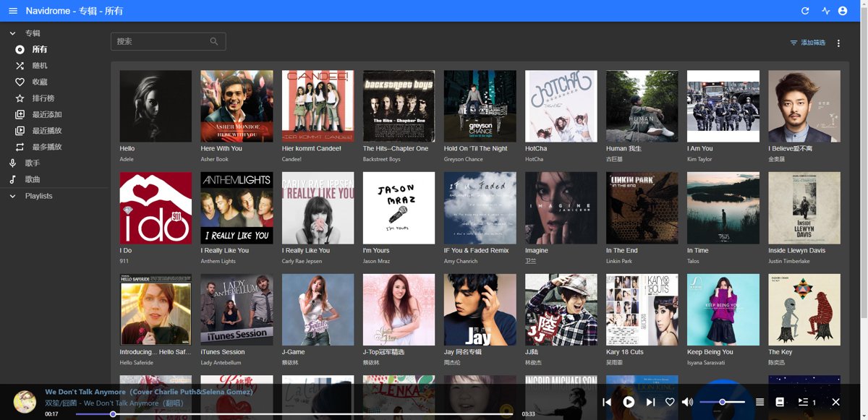This screenshot has width=868, height=420.
Task: Open the Hier kommt Candee! album cover
Action: click(318, 106)
